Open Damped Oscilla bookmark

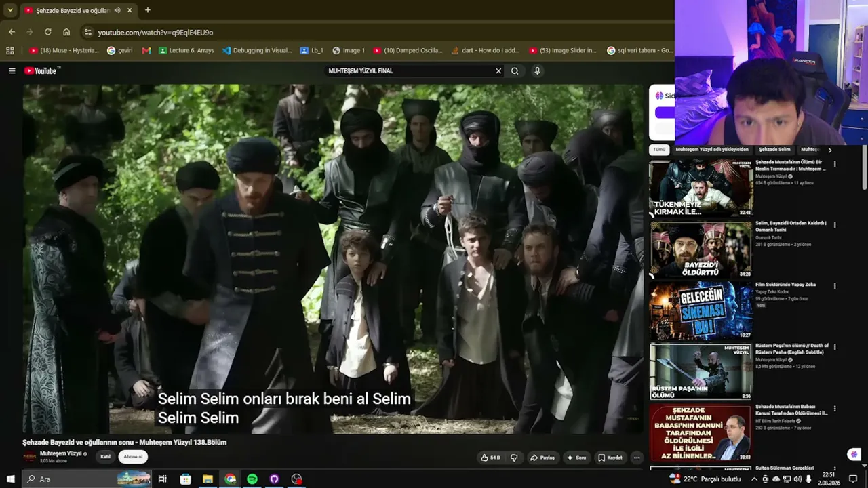(408, 50)
